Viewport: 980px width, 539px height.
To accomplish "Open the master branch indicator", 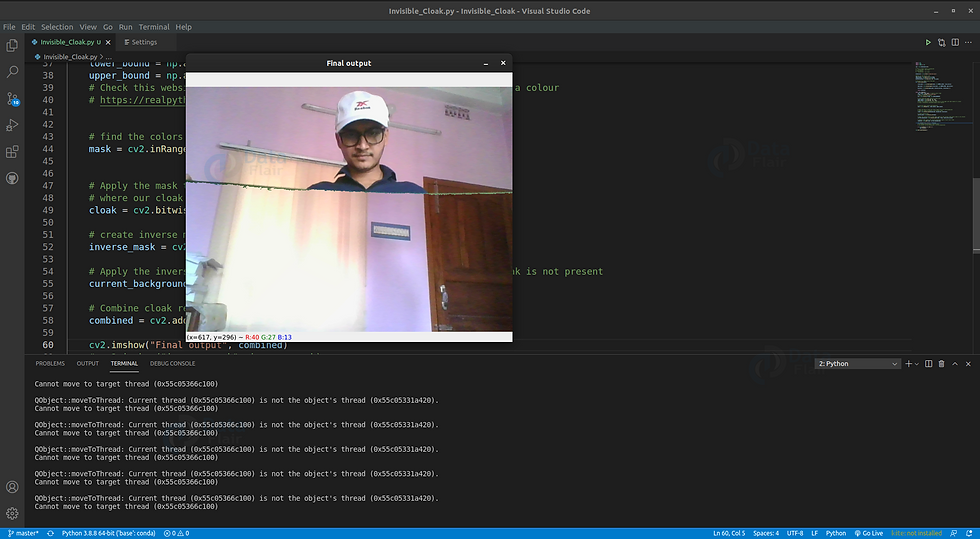I will tap(23, 533).
